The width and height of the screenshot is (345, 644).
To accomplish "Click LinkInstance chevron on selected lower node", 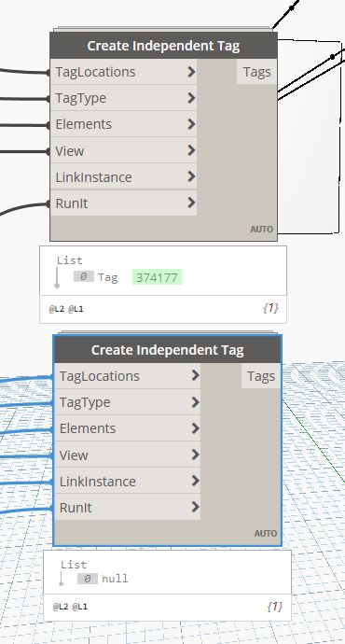I will 195,481.
